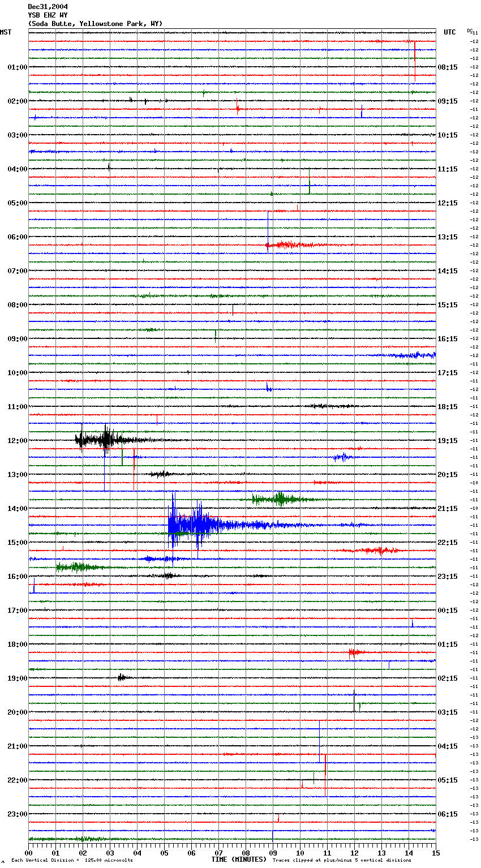Viewport: 481px width, 868px height.
Task: Click minute 03 on the bottom axis
Action: [x=110, y=853]
